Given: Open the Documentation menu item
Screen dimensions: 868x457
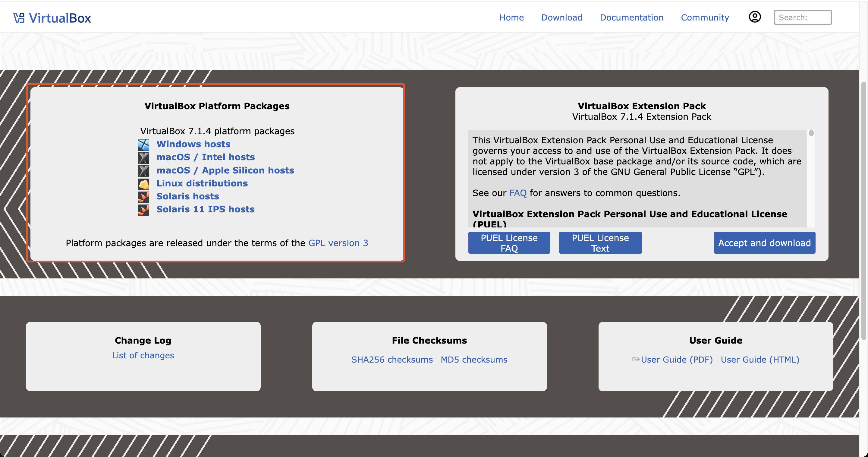Looking at the screenshot, I should click(x=631, y=17).
